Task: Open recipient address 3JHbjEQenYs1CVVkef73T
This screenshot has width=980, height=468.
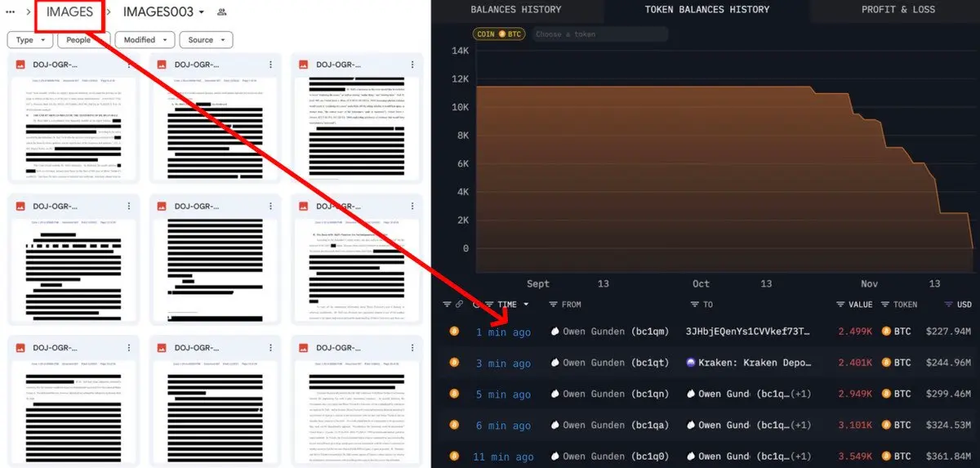Action: (x=749, y=332)
